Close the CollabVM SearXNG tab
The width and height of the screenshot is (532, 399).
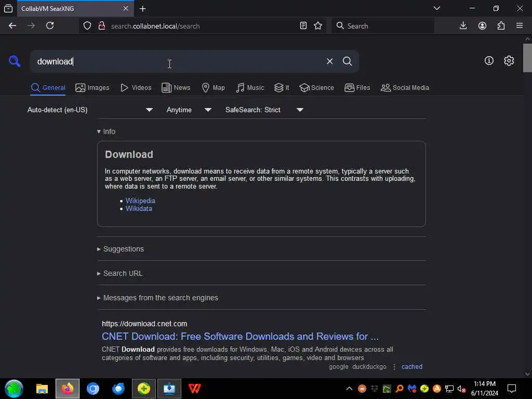click(x=126, y=8)
